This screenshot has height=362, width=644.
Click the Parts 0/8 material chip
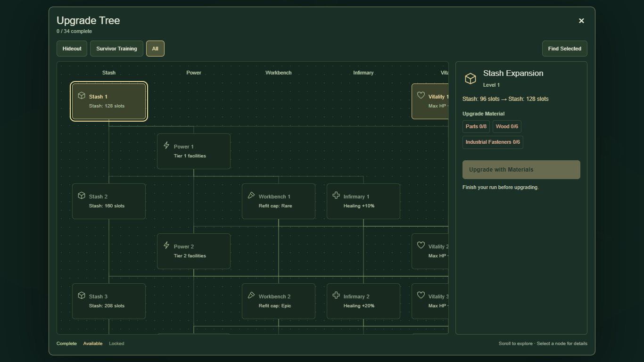tap(476, 126)
